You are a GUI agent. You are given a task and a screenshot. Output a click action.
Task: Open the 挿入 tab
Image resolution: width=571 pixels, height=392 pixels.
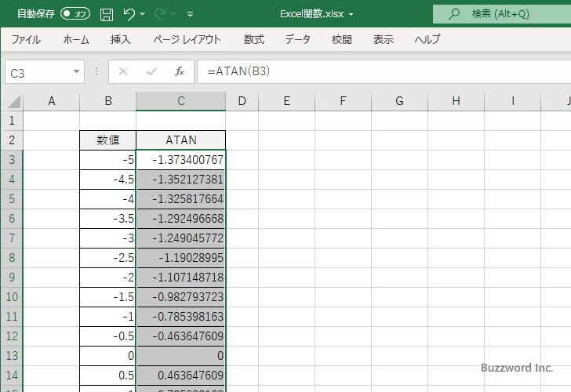[121, 39]
